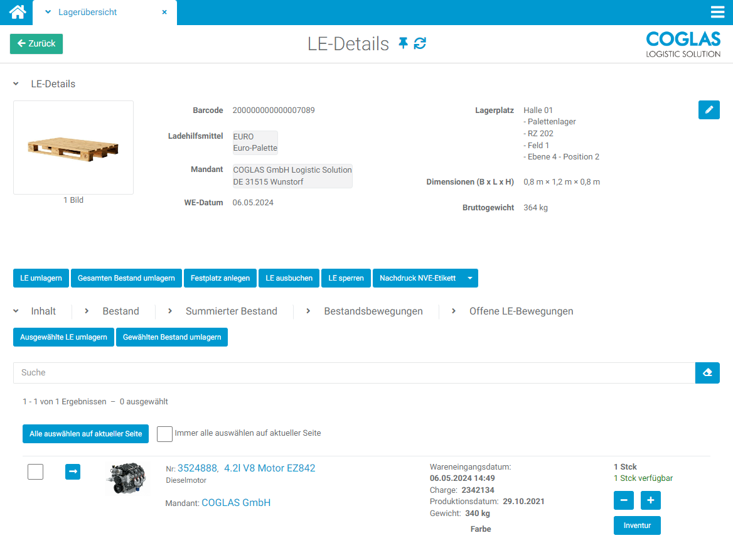Click the arrow icon beside the motor item
Image resolution: width=733 pixels, height=560 pixels.
(x=73, y=471)
